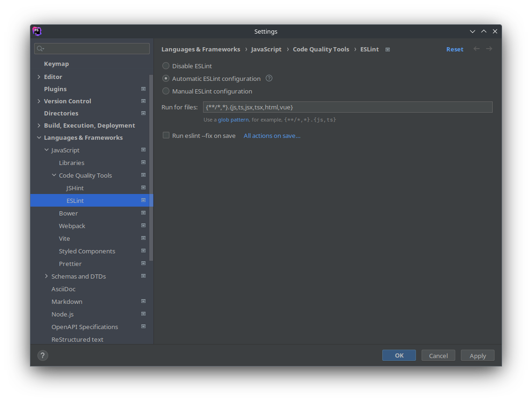Click the project settings icon on ESLint row
The width and height of the screenshot is (532, 402).
143,201
